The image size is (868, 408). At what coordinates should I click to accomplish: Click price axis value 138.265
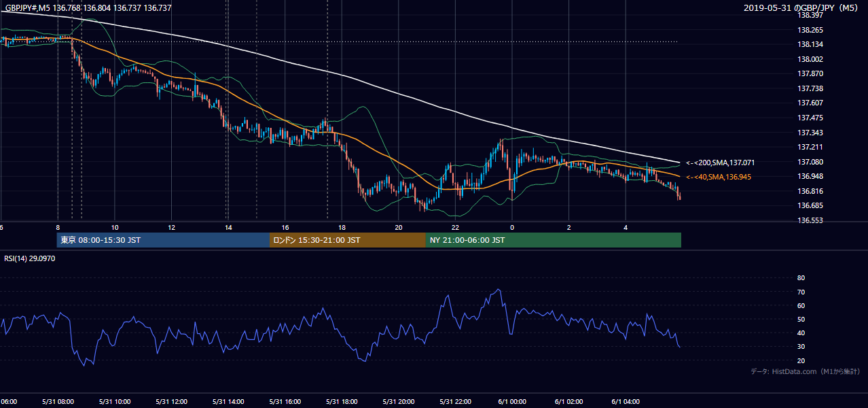(x=810, y=30)
